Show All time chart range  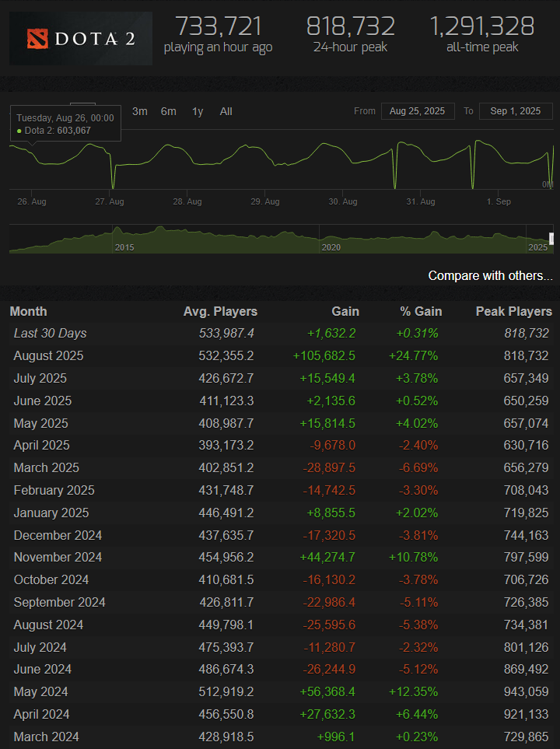(226, 111)
